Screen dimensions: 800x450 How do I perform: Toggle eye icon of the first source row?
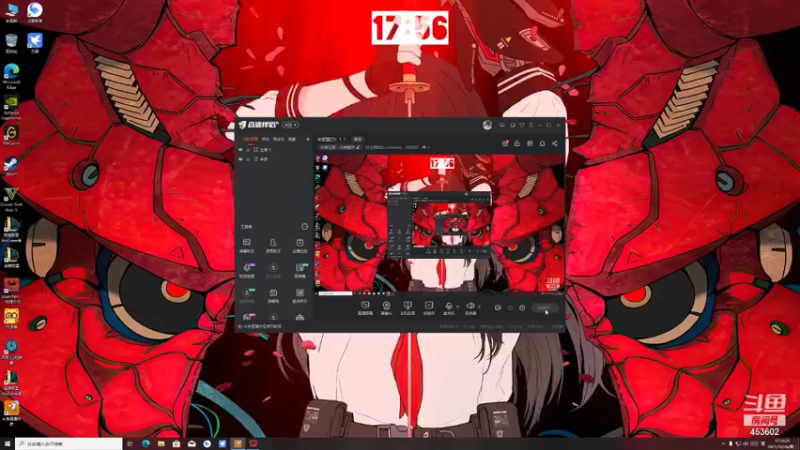pyautogui.click(x=241, y=150)
